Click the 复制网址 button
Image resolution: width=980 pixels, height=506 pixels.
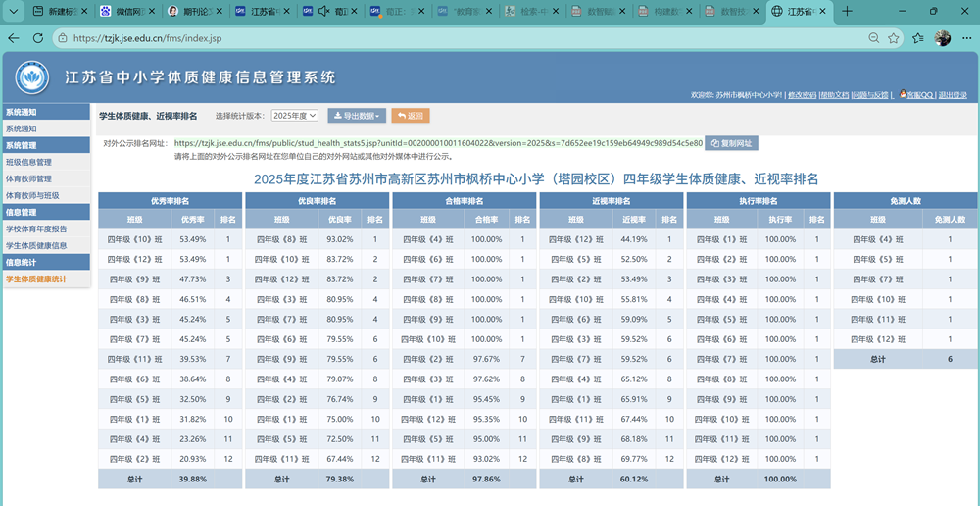click(731, 143)
